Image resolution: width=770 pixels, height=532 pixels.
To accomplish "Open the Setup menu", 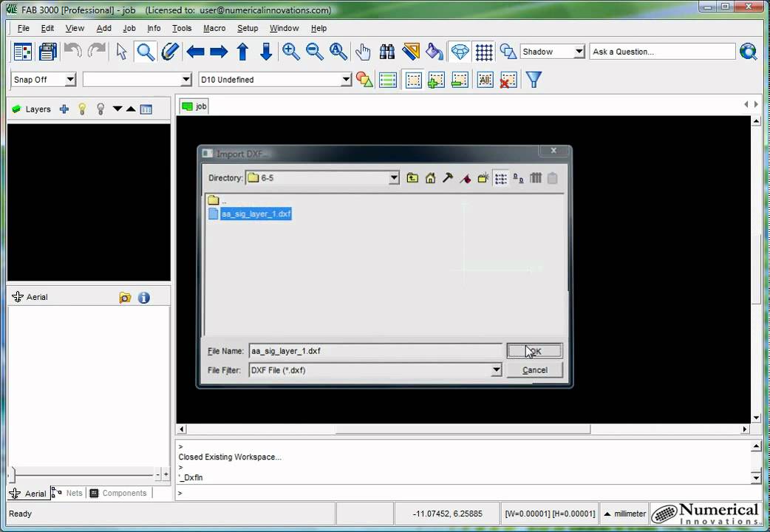I will click(x=248, y=28).
